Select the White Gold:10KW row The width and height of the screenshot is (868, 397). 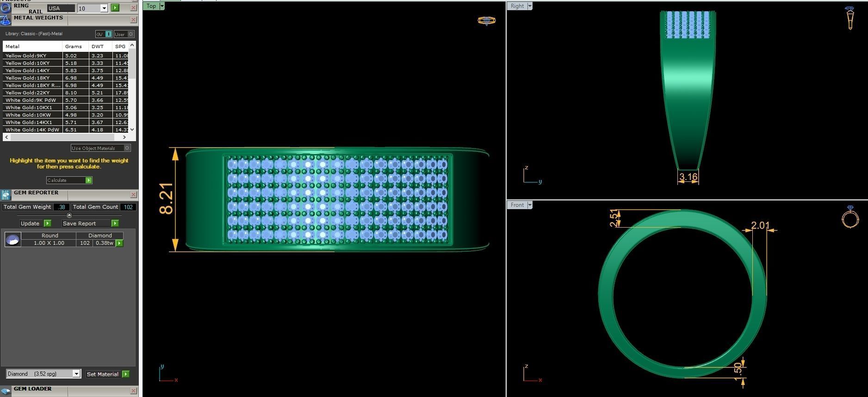click(x=66, y=115)
